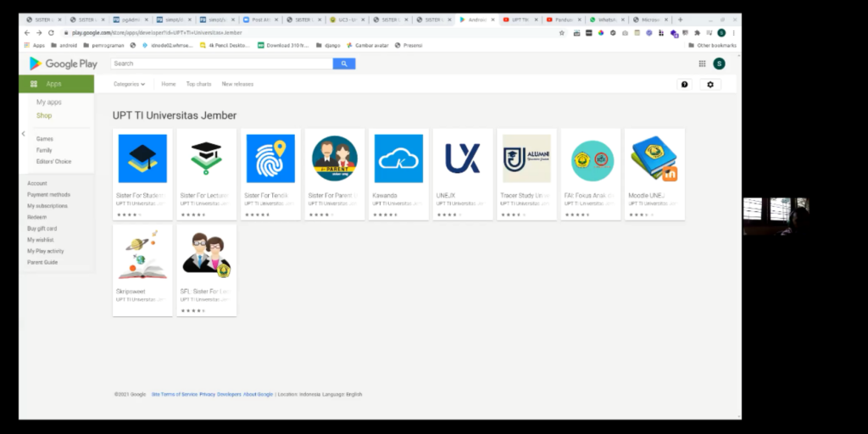868x434 pixels.
Task: Open the Top charts tab
Action: pyautogui.click(x=198, y=85)
